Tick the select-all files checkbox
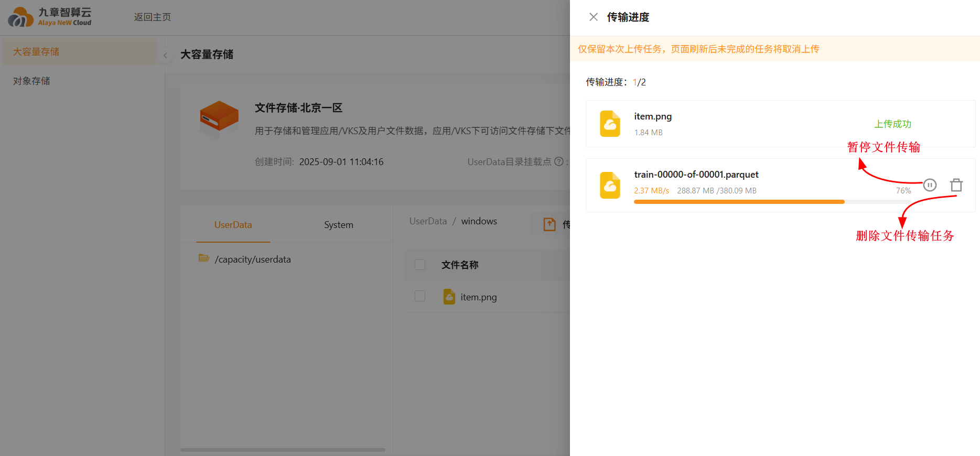This screenshot has height=456, width=980. [x=420, y=265]
